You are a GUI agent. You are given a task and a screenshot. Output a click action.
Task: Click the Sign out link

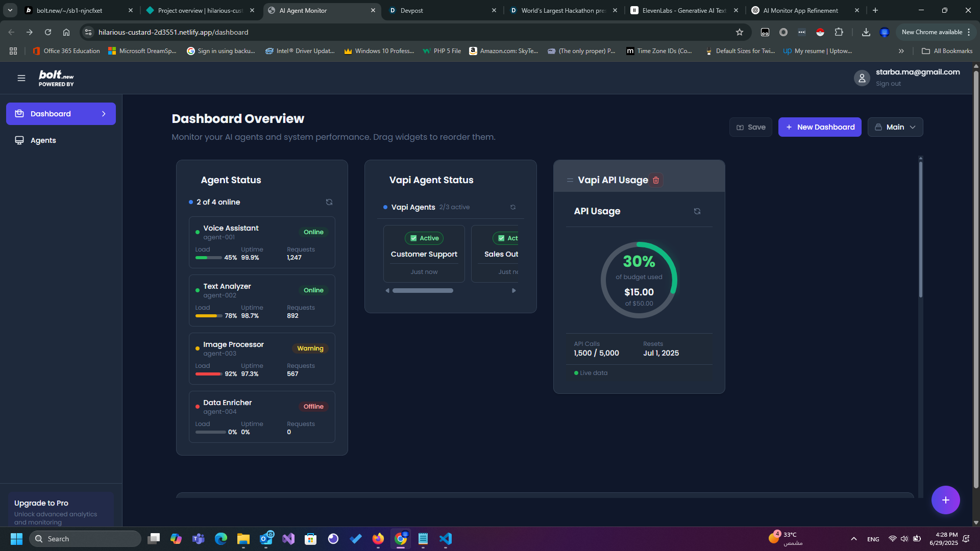click(888, 84)
